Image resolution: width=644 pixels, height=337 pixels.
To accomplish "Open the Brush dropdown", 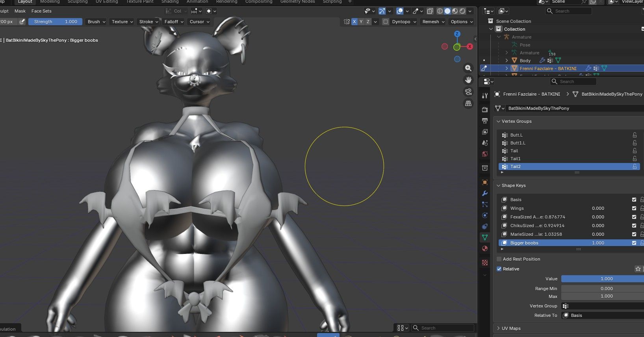I will click(97, 22).
